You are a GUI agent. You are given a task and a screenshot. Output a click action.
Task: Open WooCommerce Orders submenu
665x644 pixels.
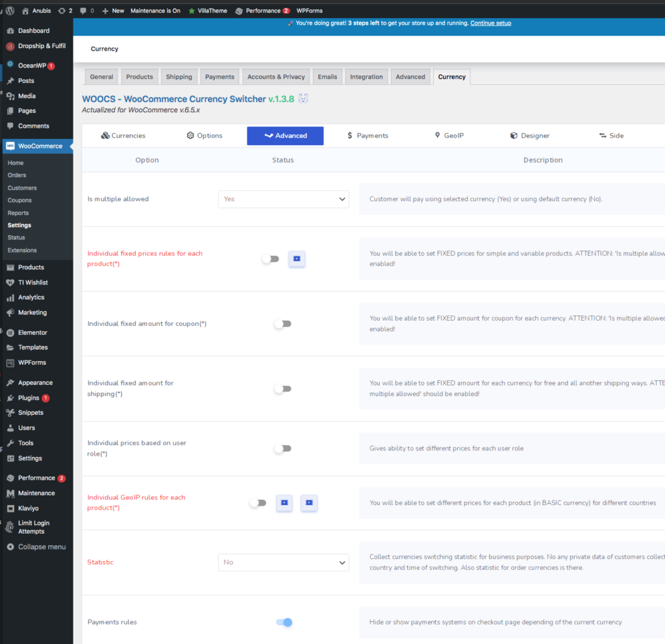17,175
